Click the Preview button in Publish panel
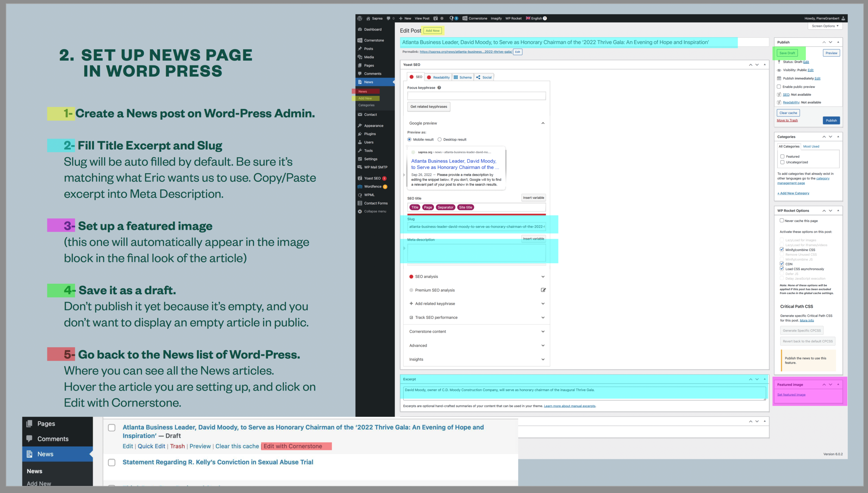Image resolution: width=868 pixels, height=493 pixels. (831, 53)
